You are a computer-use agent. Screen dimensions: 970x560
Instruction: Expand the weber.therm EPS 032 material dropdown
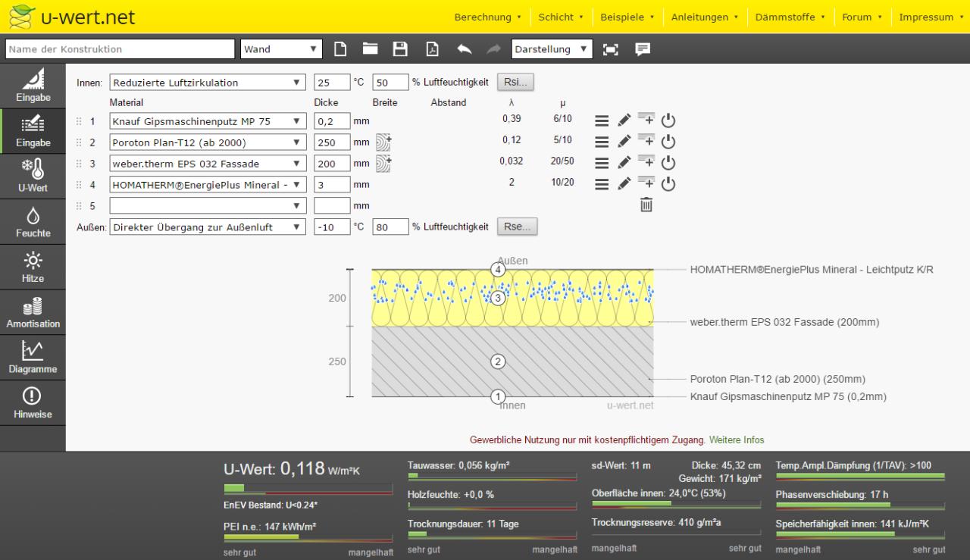pos(208,164)
